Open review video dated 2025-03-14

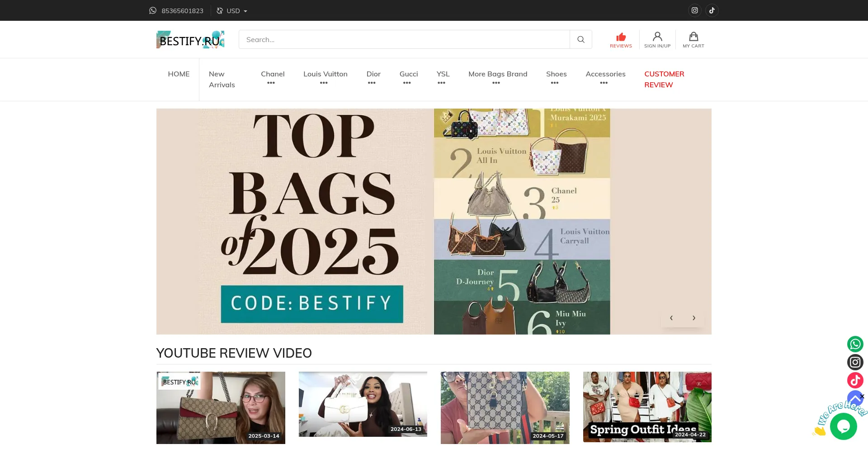click(x=221, y=408)
